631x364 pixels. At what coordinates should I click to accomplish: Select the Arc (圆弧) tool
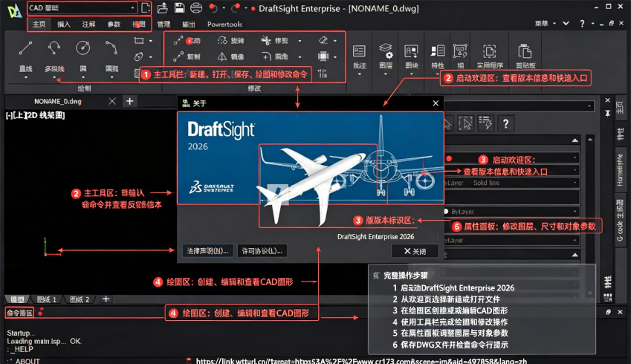(x=111, y=48)
